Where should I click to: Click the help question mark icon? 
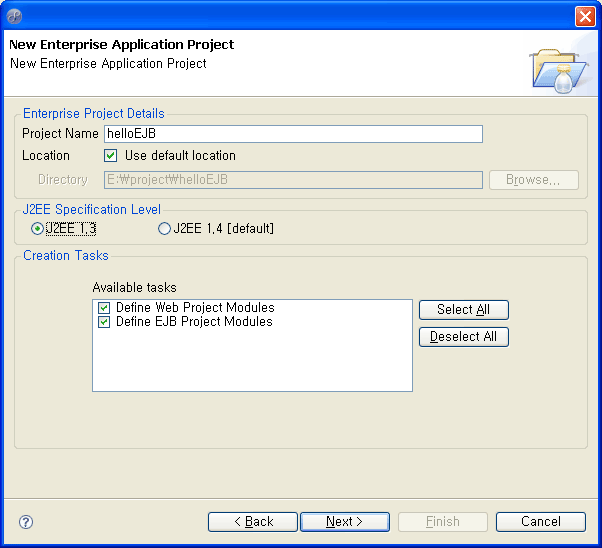[26, 522]
